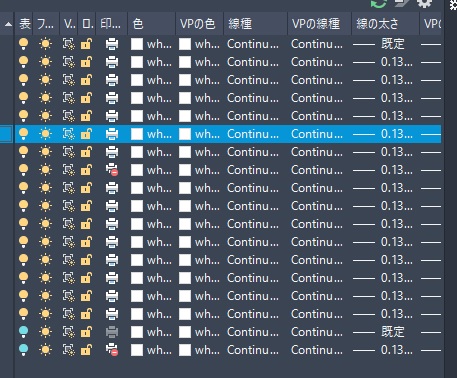This screenshot has height=378, width=457.
Task: Click the green refresh arrows icon
Action: click(379, 3)
